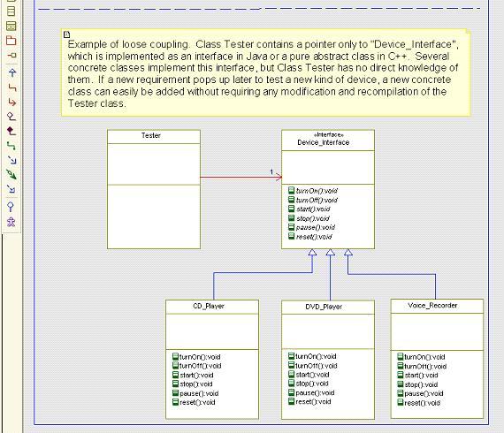Viewport: 504px width, 433px height.
Task: Select the red Association line tool
Action: 11,87
